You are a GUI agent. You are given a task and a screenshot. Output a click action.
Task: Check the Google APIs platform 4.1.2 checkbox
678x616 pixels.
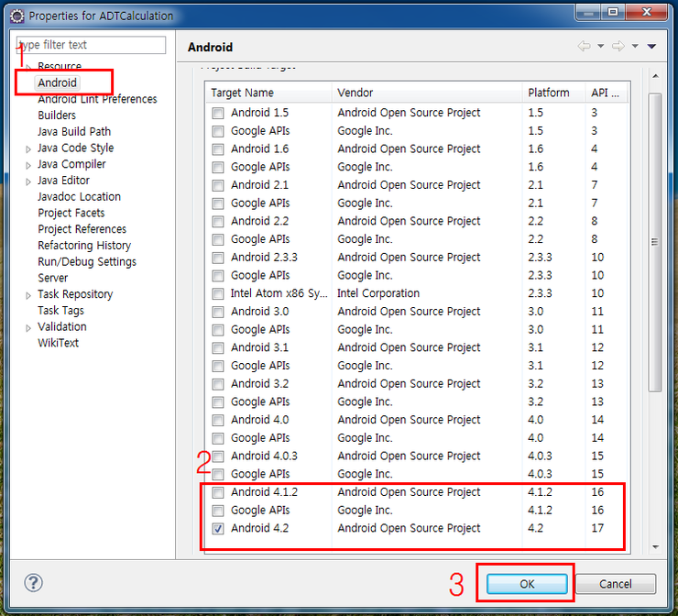[x=218, y=511]
